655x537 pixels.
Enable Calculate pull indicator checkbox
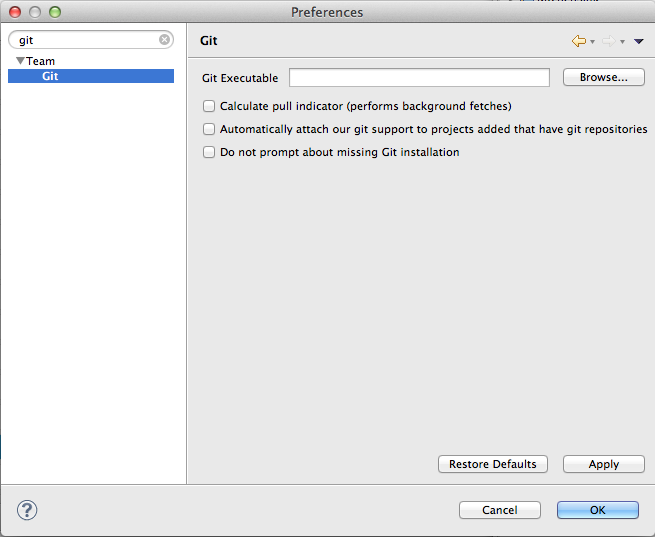(209, 106)
